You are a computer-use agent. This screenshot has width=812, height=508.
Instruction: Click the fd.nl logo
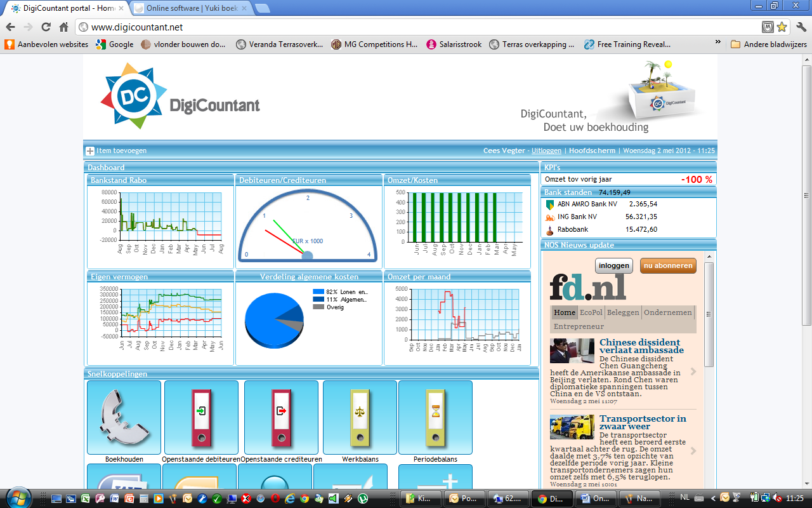[587, 287]
